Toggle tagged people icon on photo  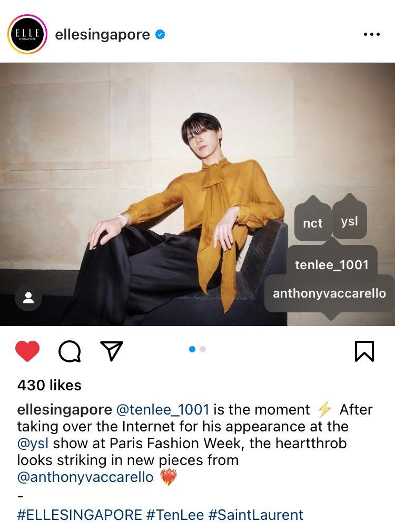28,298
